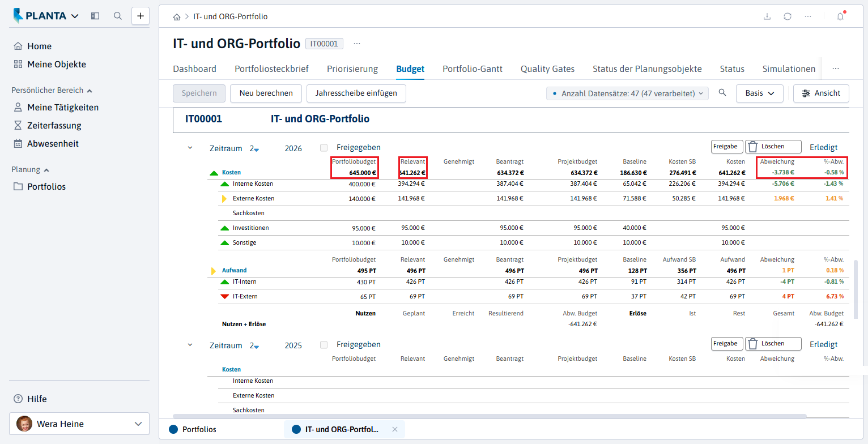Image resolution: width=868 pixels, height=444 pixels.
Task: Toggle the sidebar panel icon
Action: point(95,16)
